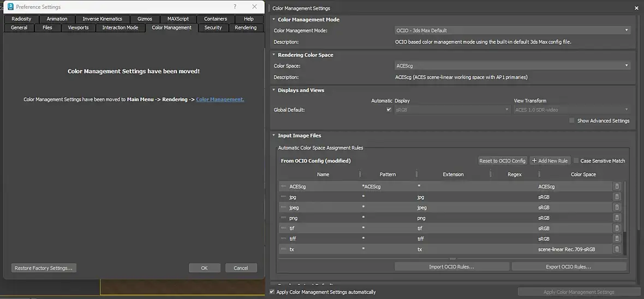Click Add New Rule button
Screen dimensions: 644x299
click(550, 161)
